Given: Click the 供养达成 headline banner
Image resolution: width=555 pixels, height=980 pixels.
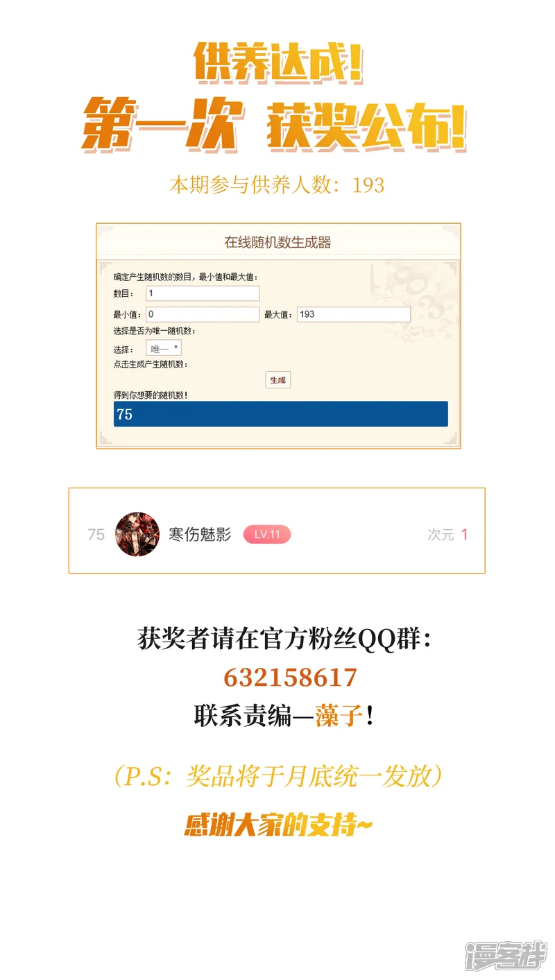Looking at the screenshot, I should [278, 62].
